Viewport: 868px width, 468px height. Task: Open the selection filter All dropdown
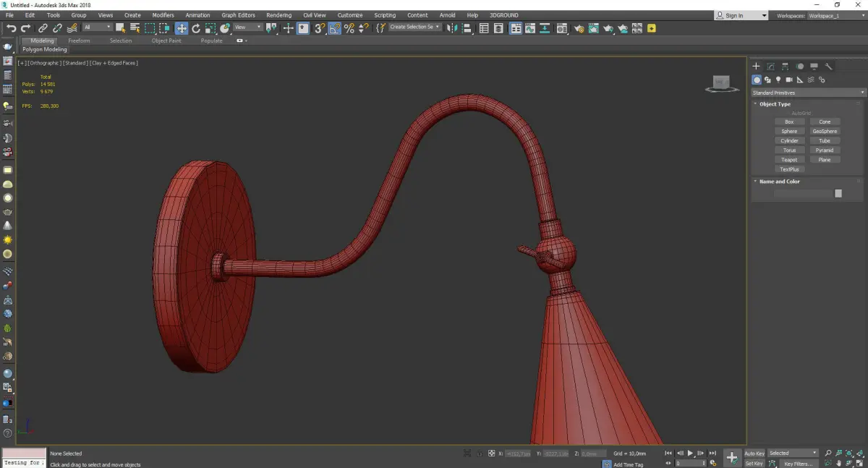(97, 27)
